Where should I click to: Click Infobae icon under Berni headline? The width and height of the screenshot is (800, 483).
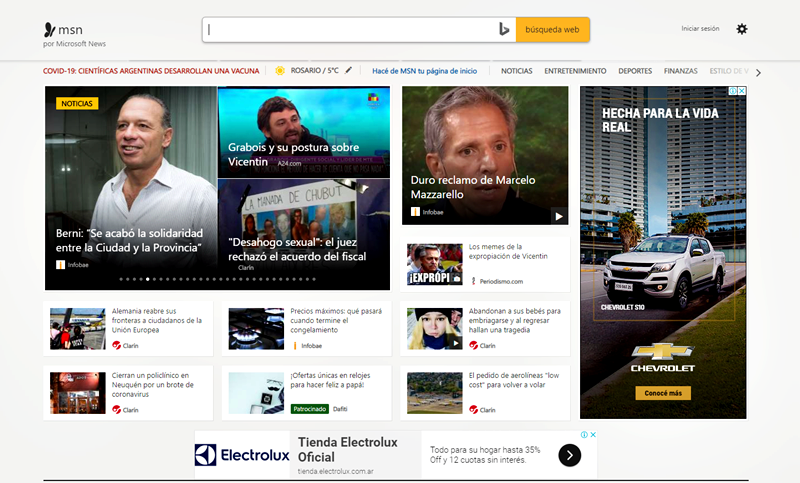(x=60, y=265)
